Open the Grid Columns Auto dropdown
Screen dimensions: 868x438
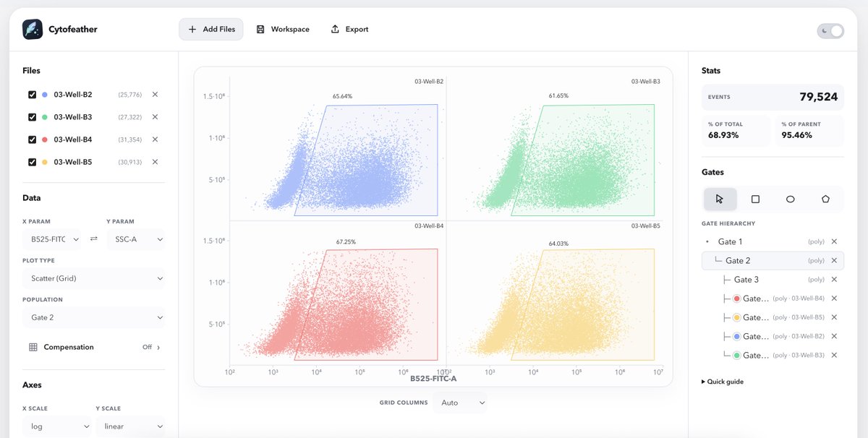coord(460,403)
